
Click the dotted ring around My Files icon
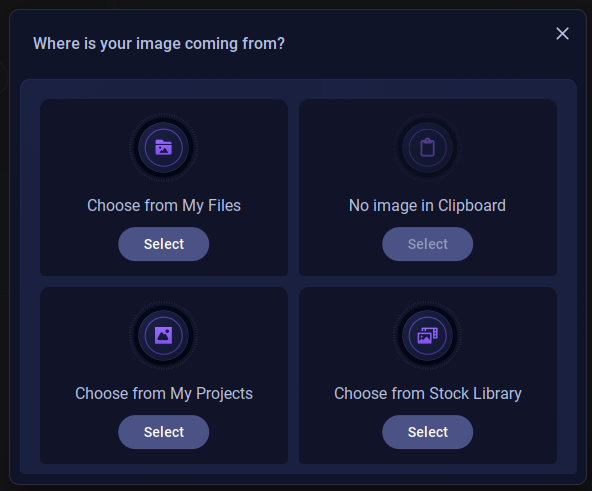pyautogui.click(x=163, y=115)
